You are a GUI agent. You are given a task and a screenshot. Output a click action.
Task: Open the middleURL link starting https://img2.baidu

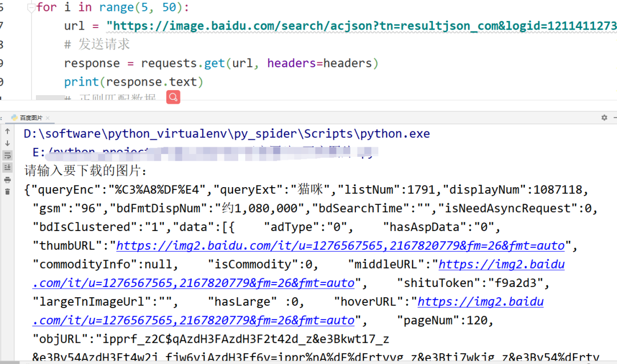click(502, 264)
